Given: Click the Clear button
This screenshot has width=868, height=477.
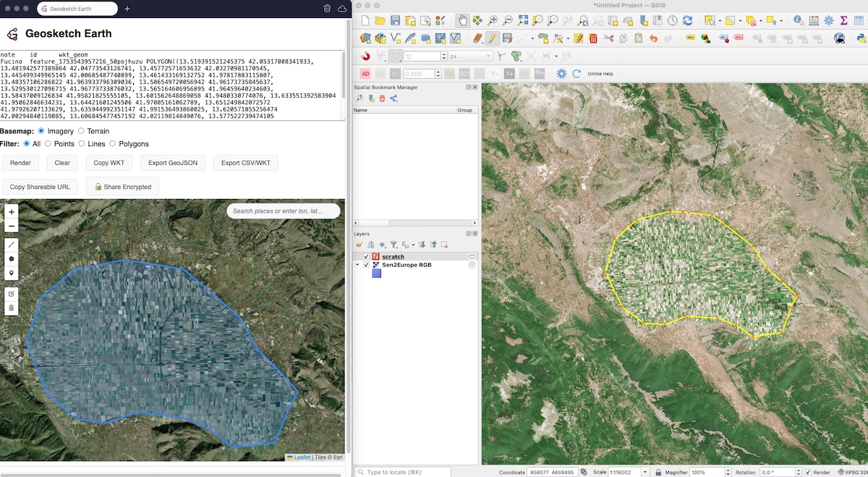Looking at the screenshot, I should coord(62,163).
